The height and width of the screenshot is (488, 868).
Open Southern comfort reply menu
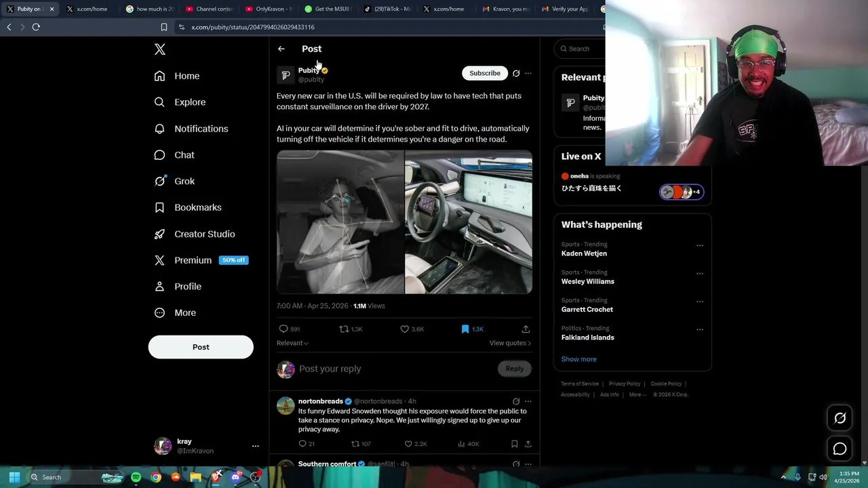click(528, 464)
